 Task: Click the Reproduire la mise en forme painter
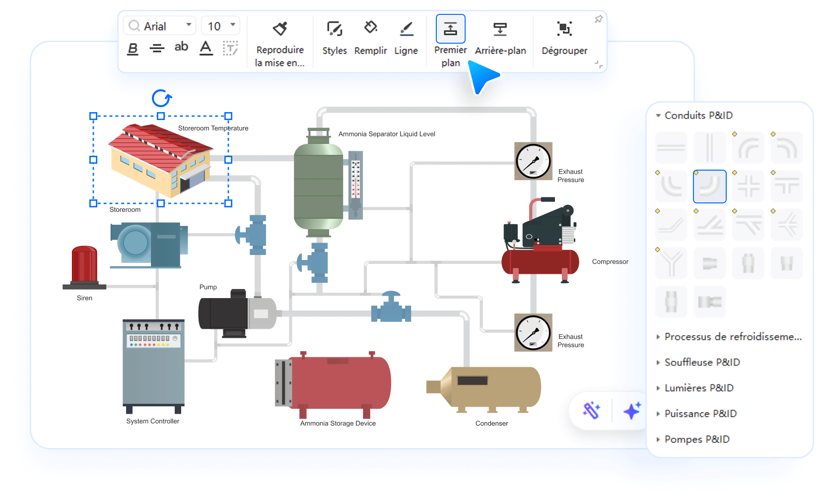coord(280,29)
